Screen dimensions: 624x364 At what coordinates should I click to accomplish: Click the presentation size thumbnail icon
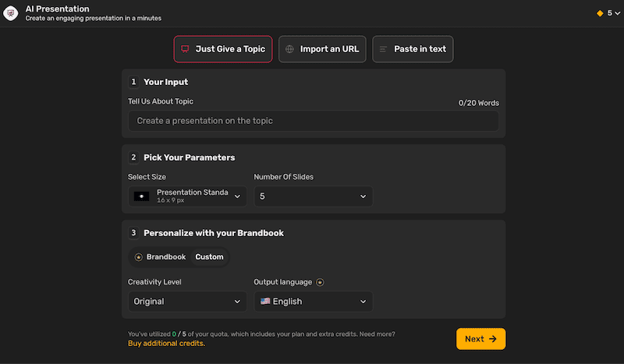coord(141,196)
